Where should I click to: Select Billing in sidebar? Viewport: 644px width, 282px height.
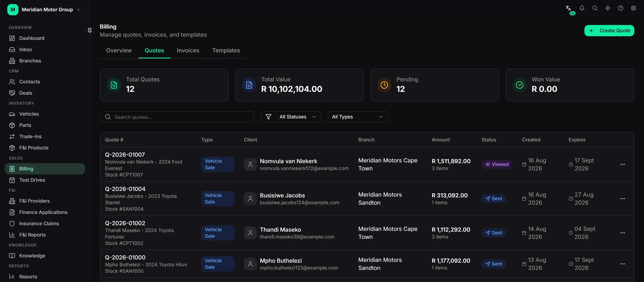45,169
